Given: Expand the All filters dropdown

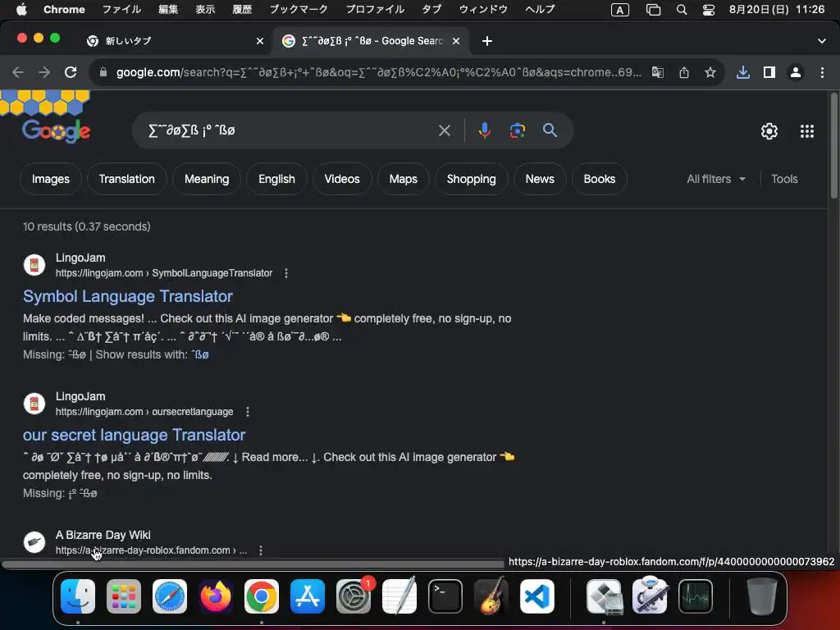Looking at the screenshot, I should (715, 179).
